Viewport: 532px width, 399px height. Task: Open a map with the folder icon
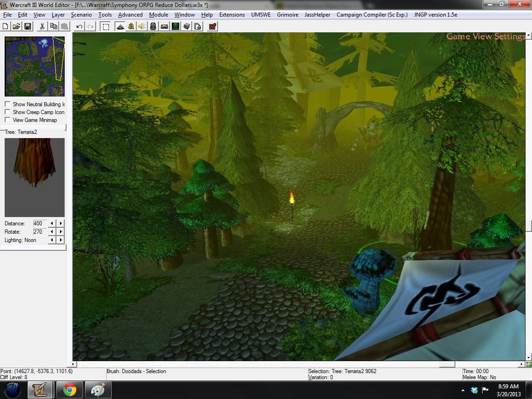point(17,26)
